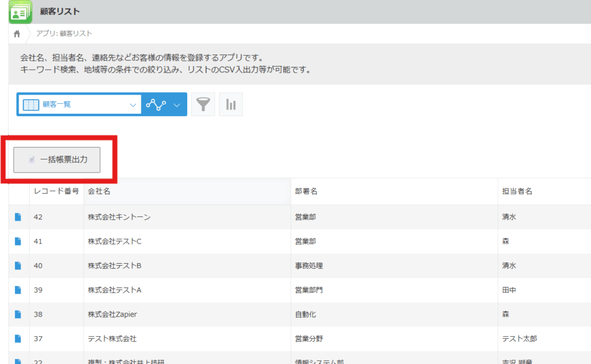This screenshot has height=364, width=591.
Task: Open the filter funnel icon
Action: 203,104
